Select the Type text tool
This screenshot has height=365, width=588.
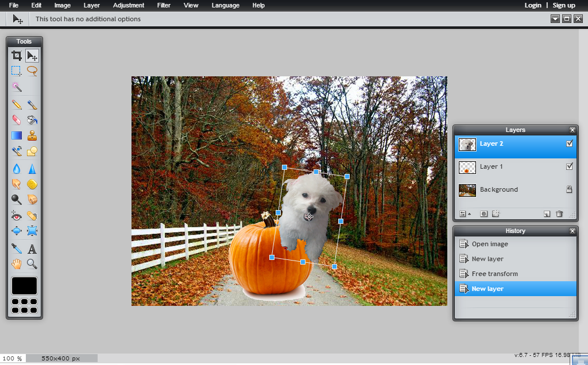(x=32, y=249)
